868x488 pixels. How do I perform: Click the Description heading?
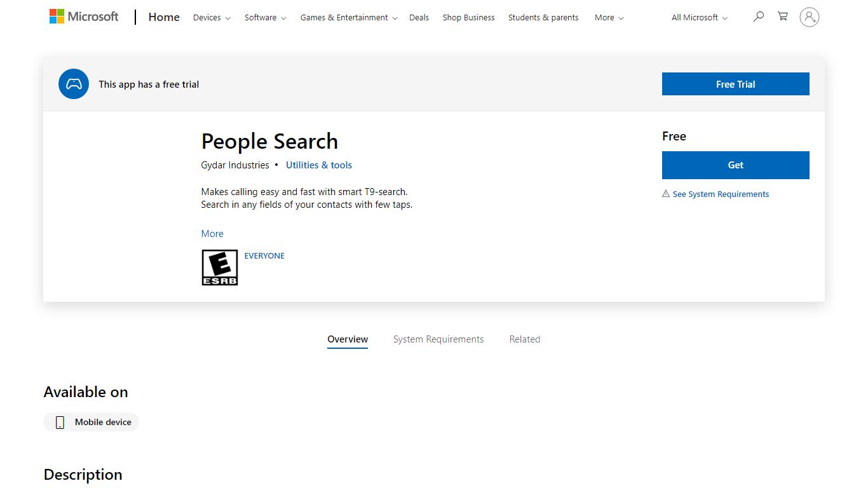coord(83,475)
